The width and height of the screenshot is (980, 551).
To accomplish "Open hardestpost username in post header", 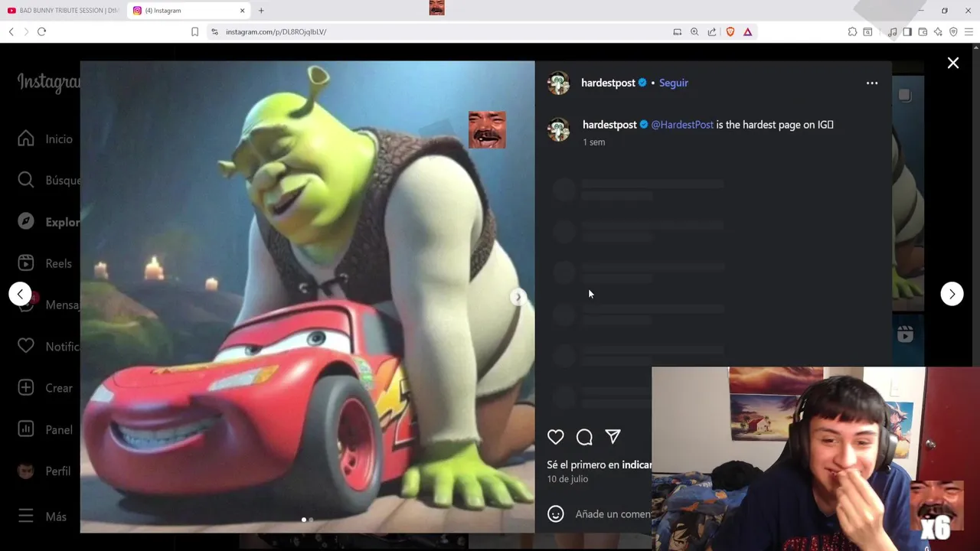I will (608, 83).
